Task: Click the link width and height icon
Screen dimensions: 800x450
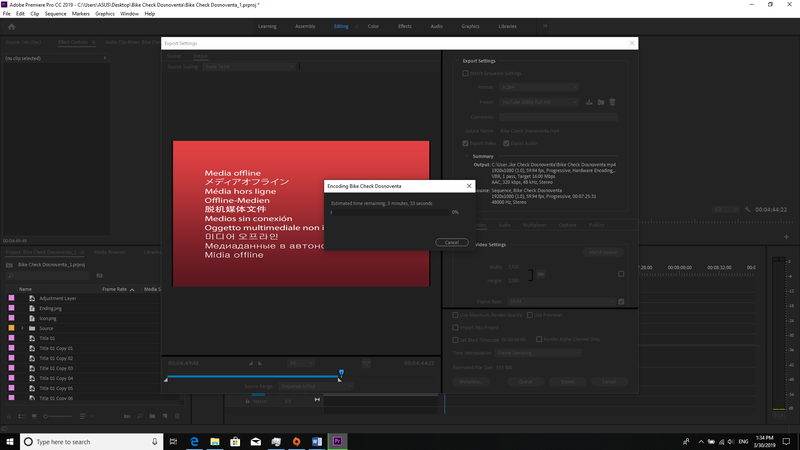Action: pyautogui.click(x=541, y=273)
